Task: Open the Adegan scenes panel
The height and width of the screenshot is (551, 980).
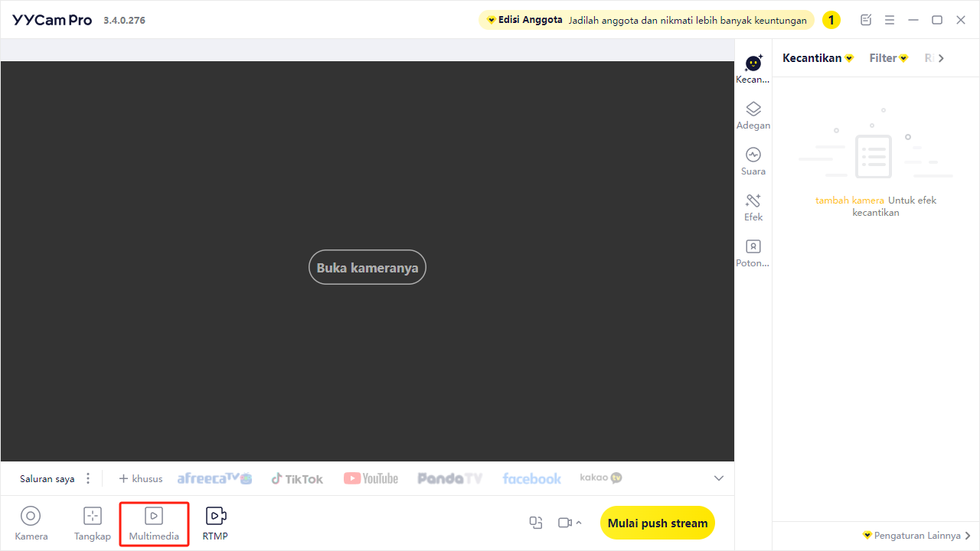Action: (x=753, y=116)
